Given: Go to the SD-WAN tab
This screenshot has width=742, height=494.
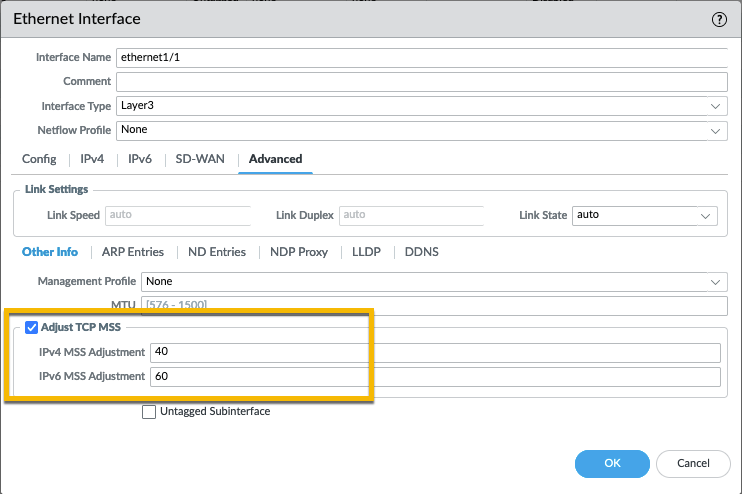Looking at the screenshot, I should click(x=200, y=159).
